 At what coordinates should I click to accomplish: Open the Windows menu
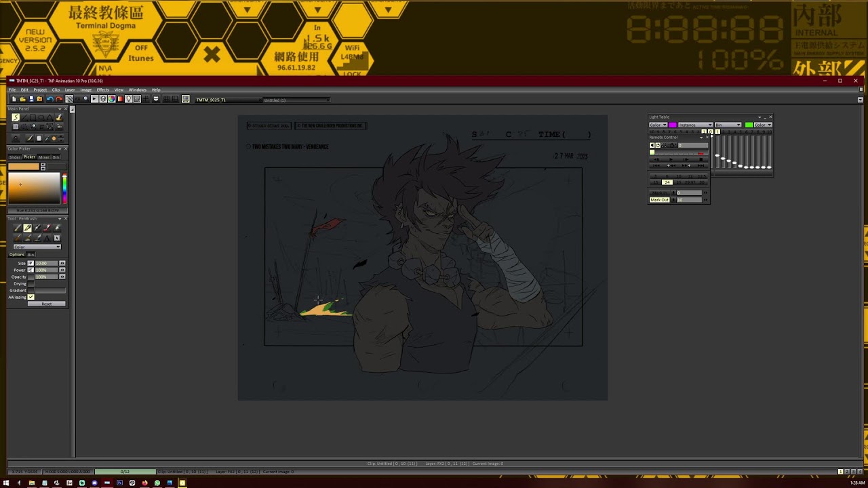coord(138,89)
